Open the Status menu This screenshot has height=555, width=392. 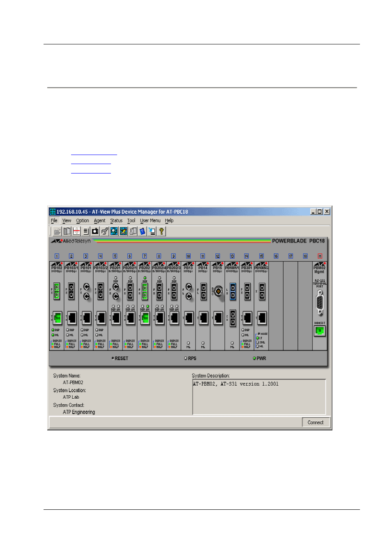116,221
